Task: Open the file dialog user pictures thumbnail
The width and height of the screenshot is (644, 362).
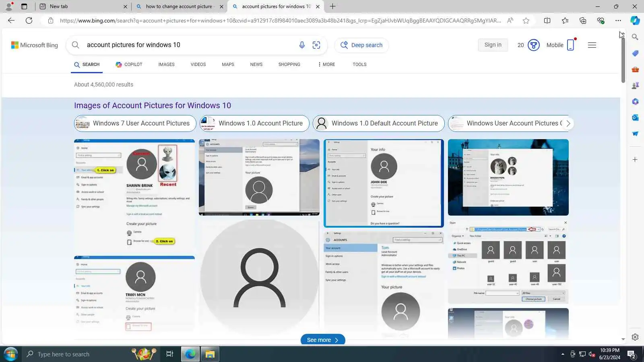Action: pos(508,262)
